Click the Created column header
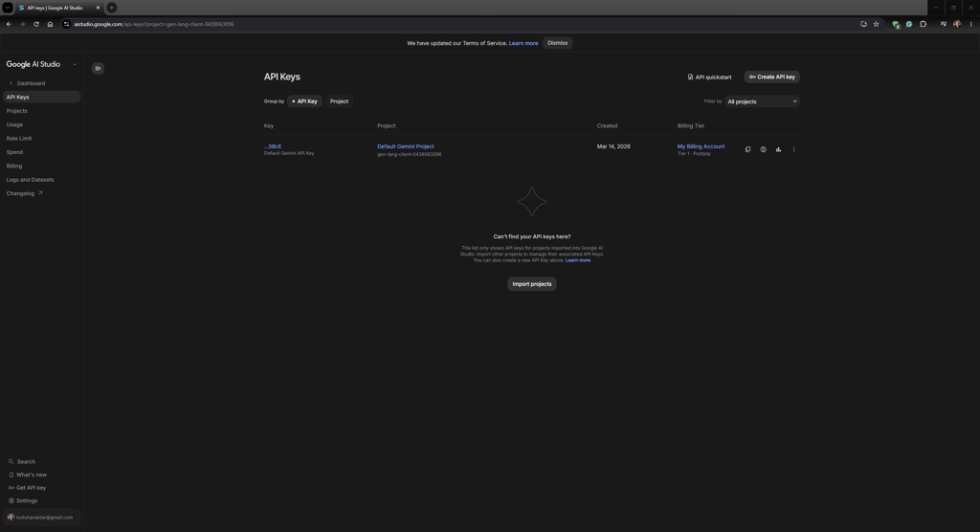 (607, 125)
